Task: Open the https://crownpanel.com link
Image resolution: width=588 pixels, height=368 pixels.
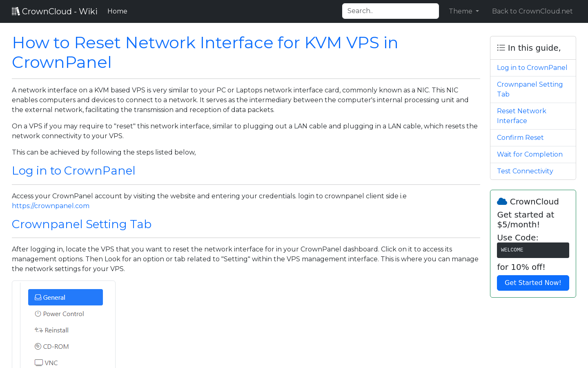Action: [x=50, y=206]
